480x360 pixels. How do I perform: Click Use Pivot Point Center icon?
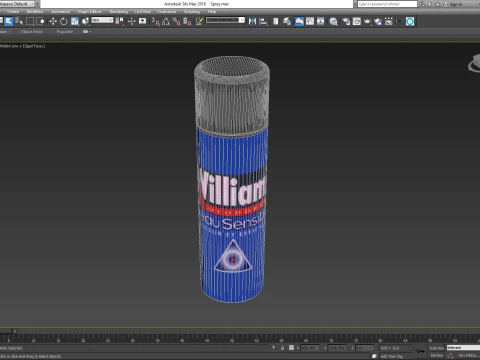click(x=119, y=22)
